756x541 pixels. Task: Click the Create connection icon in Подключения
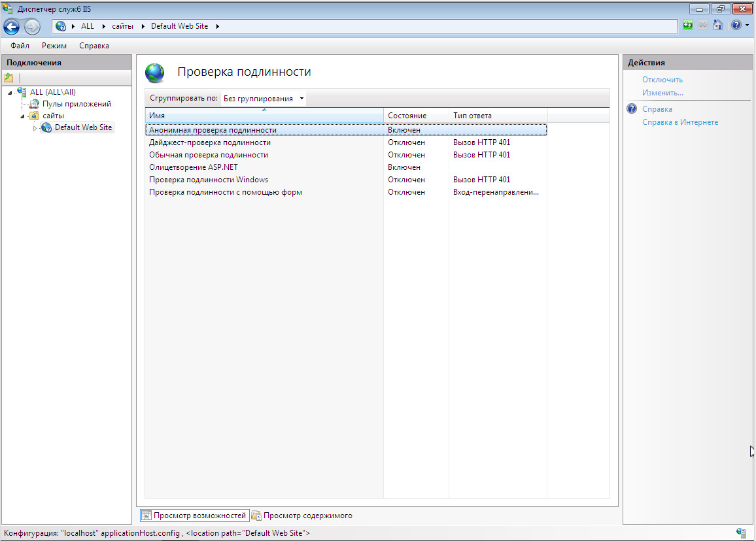(x=9, y=78)
